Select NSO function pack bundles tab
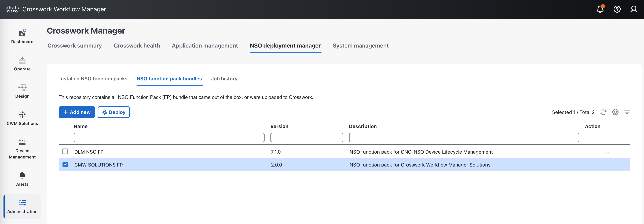Screen dimensions: 644x224 click(x=169, y=79)
